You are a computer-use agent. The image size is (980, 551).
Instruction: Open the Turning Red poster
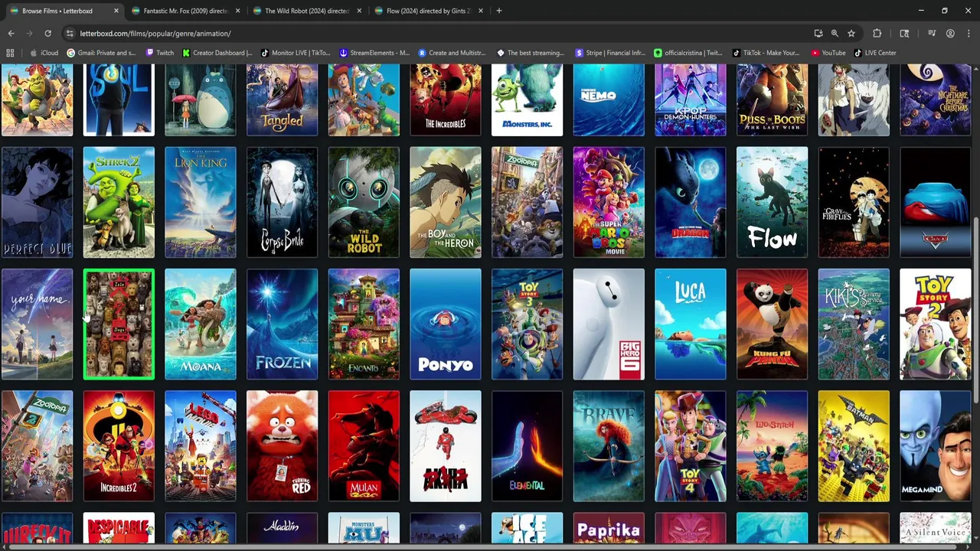click(x=282, y=446)
